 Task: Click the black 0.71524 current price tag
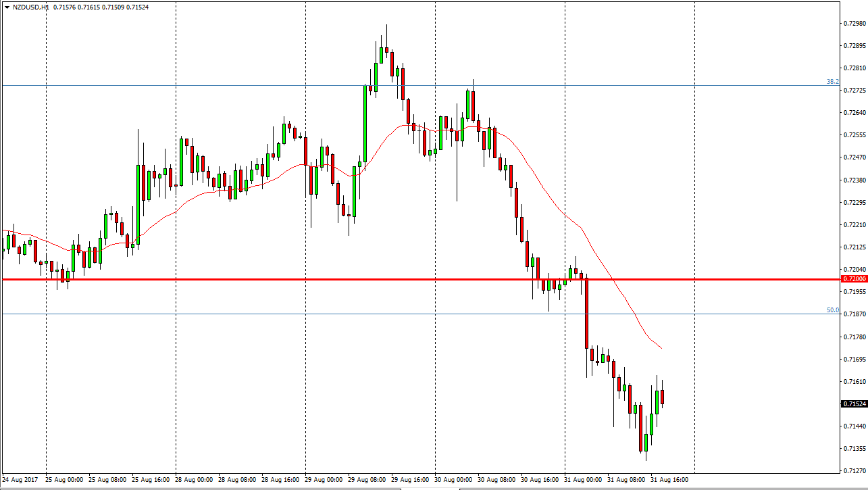click(x=853, y=404)
